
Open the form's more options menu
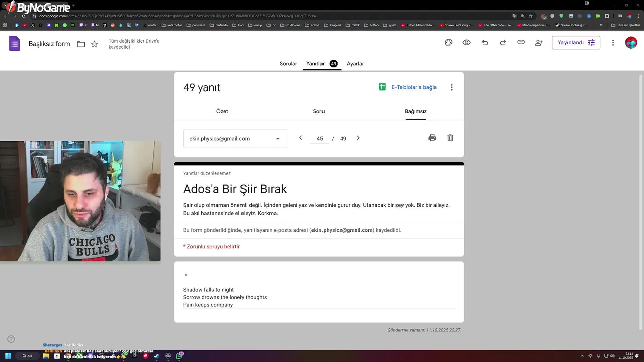pyautogui.click(x=613, y=43)
